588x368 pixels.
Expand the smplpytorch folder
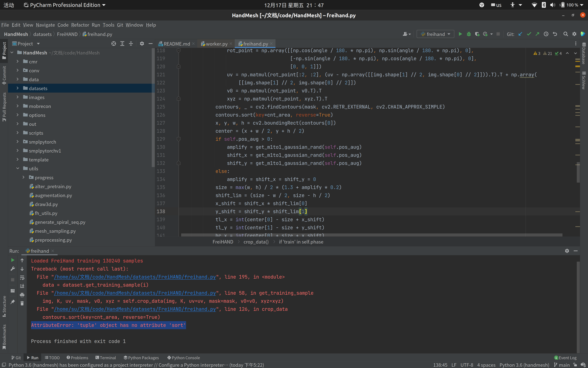[x=18, y=142]
